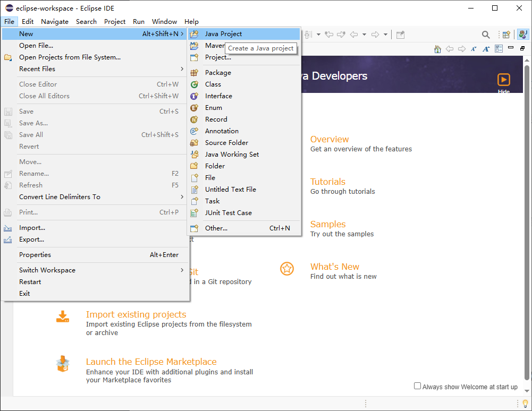Click the Eclipse Marketplace box icon
This screenshot has height=411, width=532.
pos(63,364)
